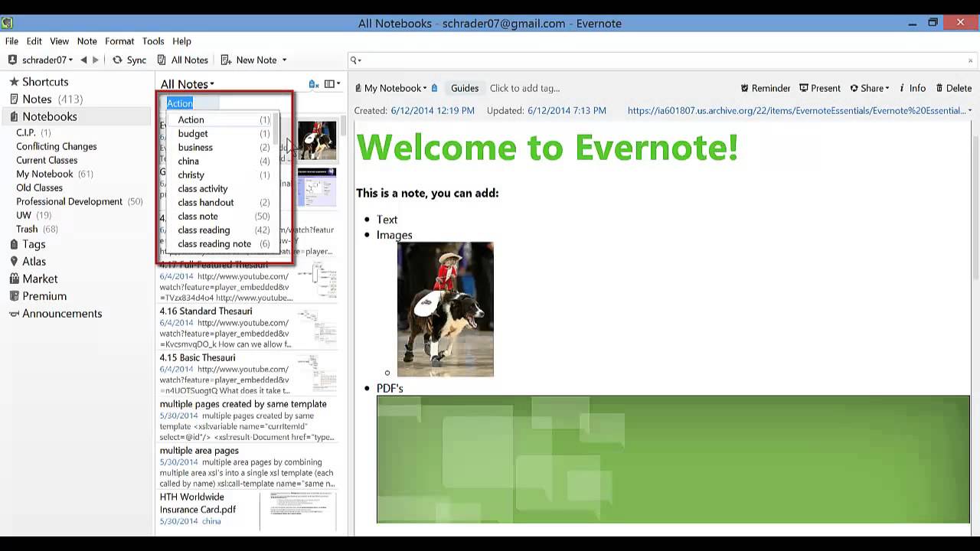Image resolution: width=980 pixels, height=551 pixels.
Task: Set a Reminder for this note
Action: (x=766, y=88)
